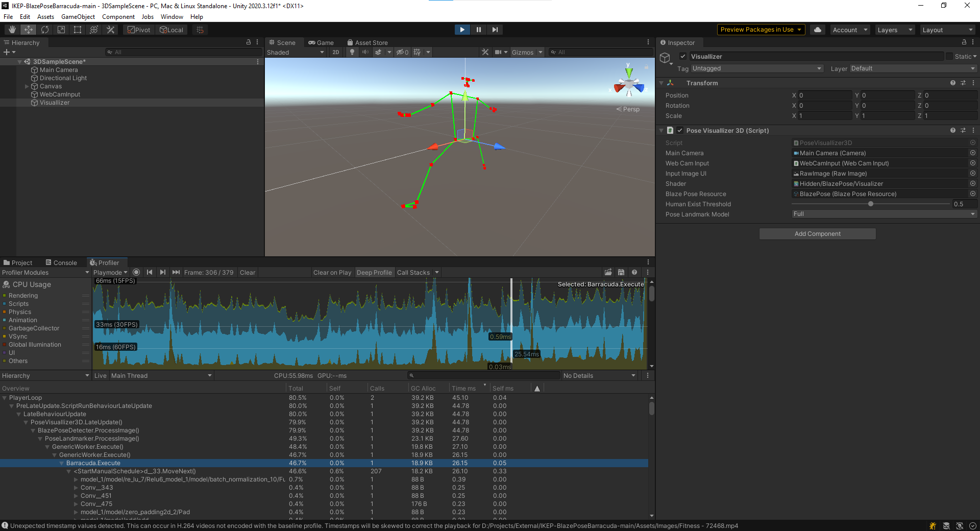Click the Profiler record button
Screen dimensions: 980x531
pos(136,272)
